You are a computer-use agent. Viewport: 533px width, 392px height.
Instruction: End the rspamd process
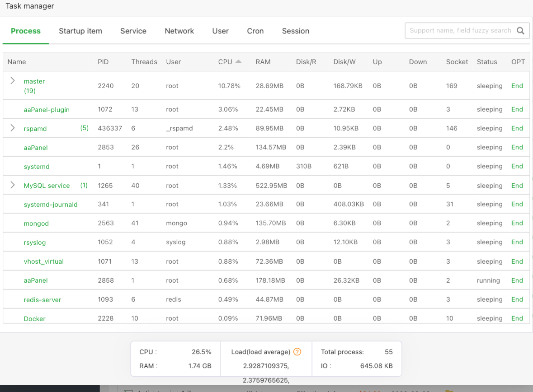pos(517,128)
